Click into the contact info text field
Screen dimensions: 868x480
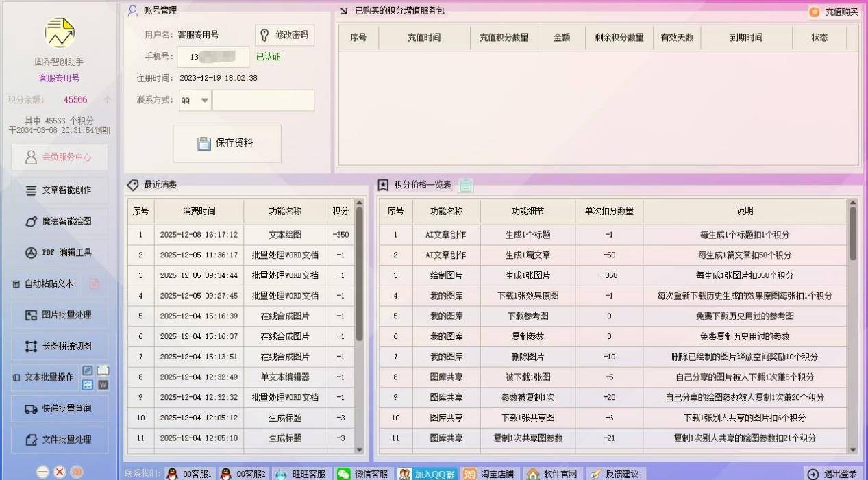coord(263,101)
